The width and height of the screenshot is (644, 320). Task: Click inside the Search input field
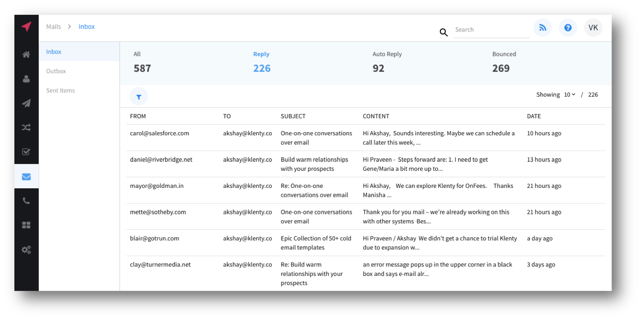coord(490,30)
